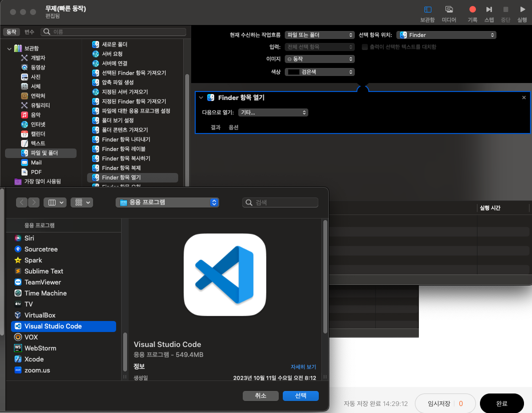Select the 연락처 category icon
The image size is (532, 413).
[x=25, y=96]
